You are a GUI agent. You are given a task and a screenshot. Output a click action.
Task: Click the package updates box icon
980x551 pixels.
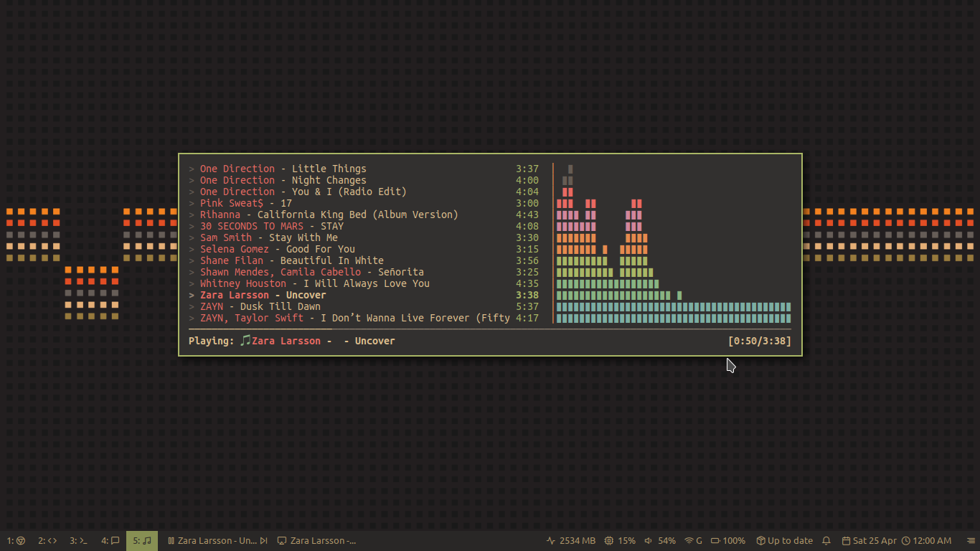tap(760, 541)
